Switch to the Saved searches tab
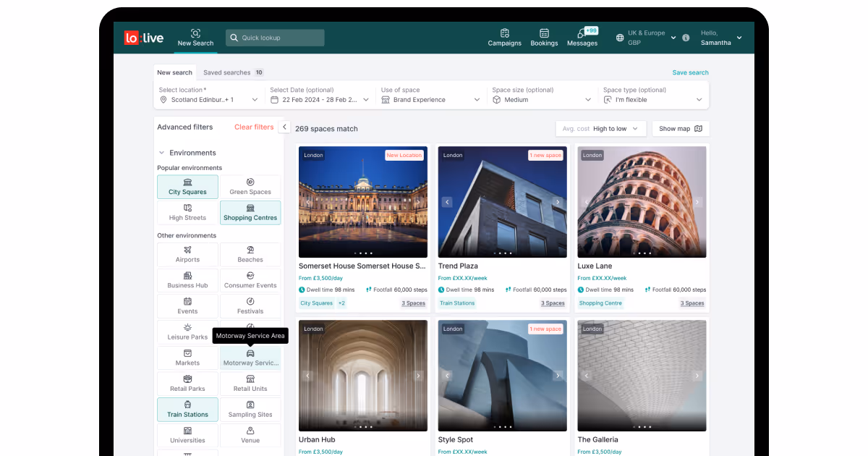This screenshot has height=456, width=868. pos(233,72)
